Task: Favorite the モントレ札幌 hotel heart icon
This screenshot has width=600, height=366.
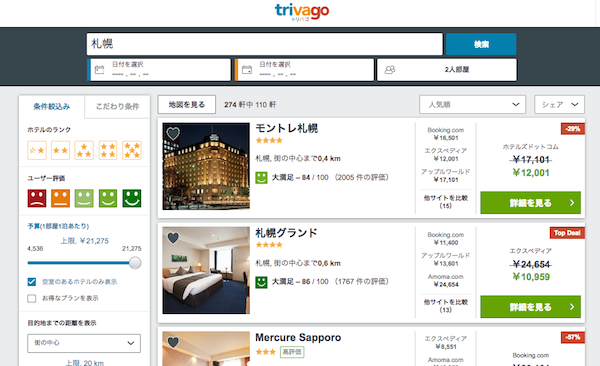Action: coord(173,133)
